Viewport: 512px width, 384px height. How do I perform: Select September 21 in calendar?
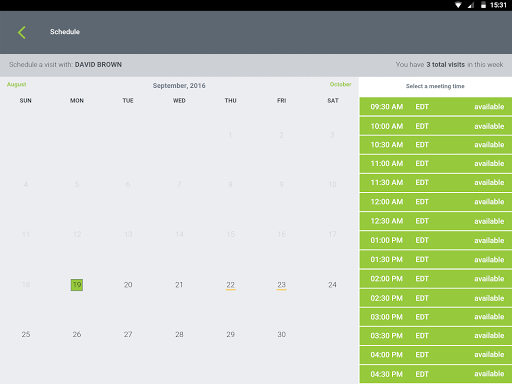[x=179, y=285]
